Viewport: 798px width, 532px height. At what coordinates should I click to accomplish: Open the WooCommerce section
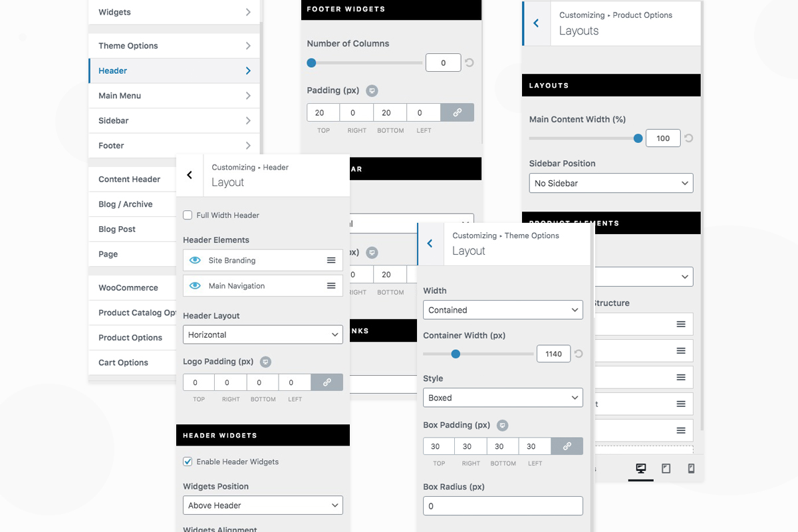pyautogui.click(x=132, y=288)
